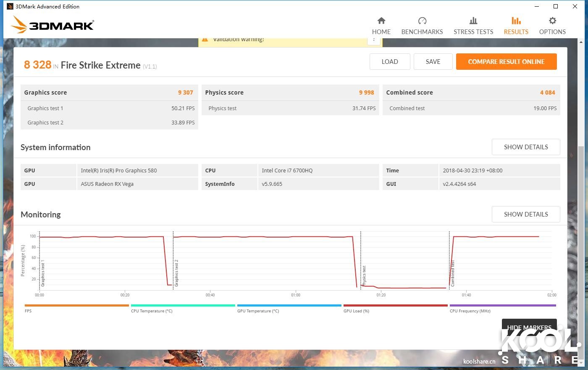Click the Time value 2018-04-30 23:19
The height and width of the screenshot is (370, 588).
tap(499, 170)
